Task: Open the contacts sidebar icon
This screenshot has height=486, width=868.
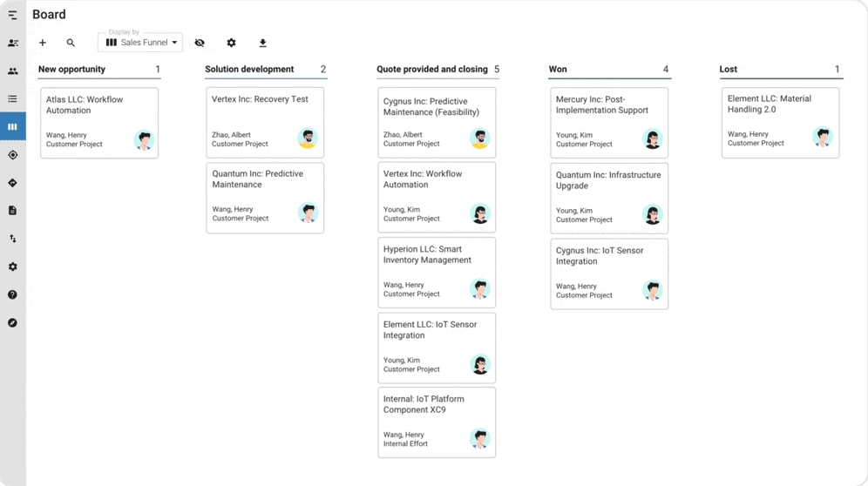Action: tap(12, 44)
